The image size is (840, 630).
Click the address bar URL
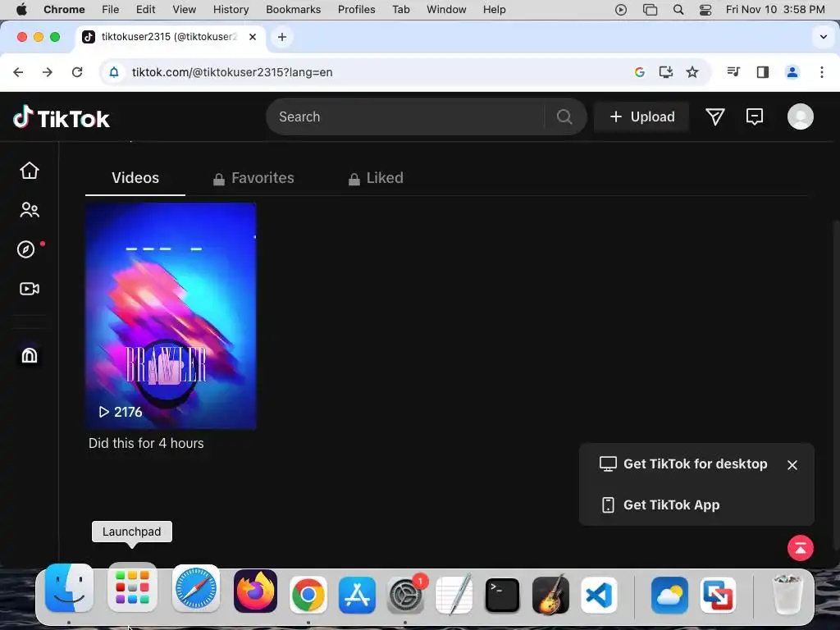tap(232, 72)
